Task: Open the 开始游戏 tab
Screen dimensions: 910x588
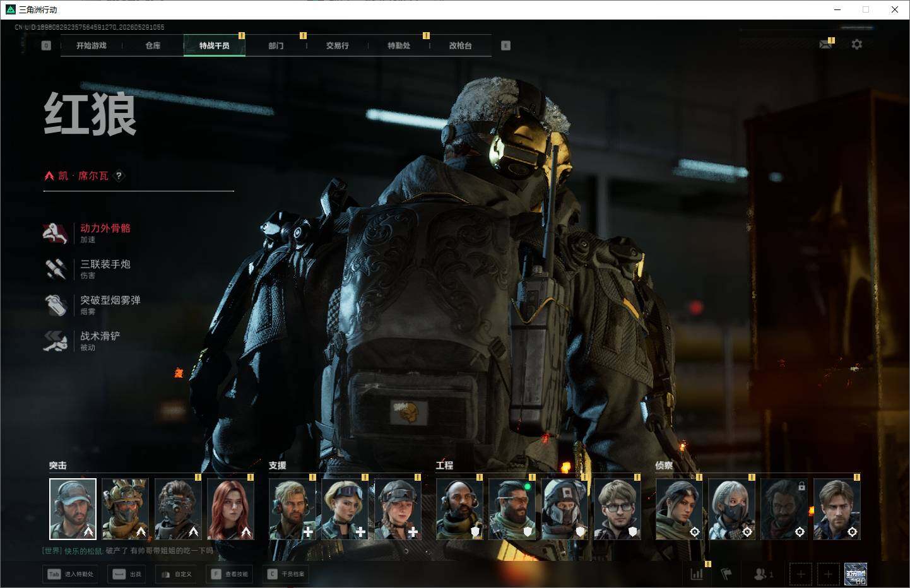Action: [92, 45]
